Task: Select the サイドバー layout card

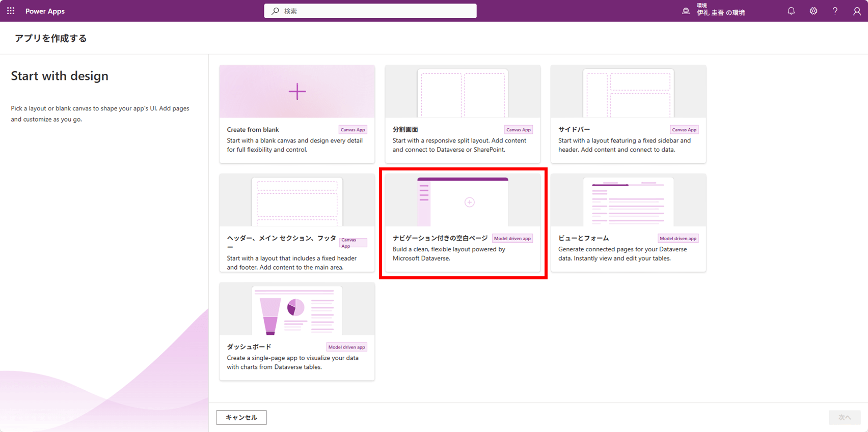Action: (x=629, y=114)
